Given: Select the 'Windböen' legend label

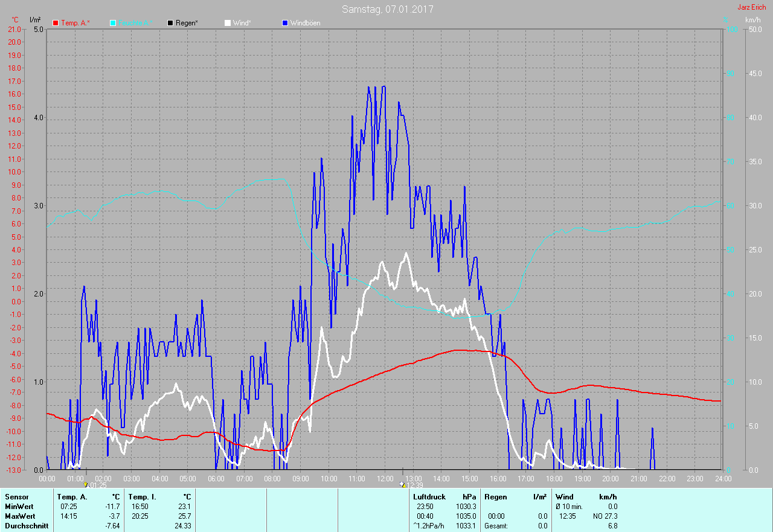Looking at the screenshot, I should (x=305, y=23).
